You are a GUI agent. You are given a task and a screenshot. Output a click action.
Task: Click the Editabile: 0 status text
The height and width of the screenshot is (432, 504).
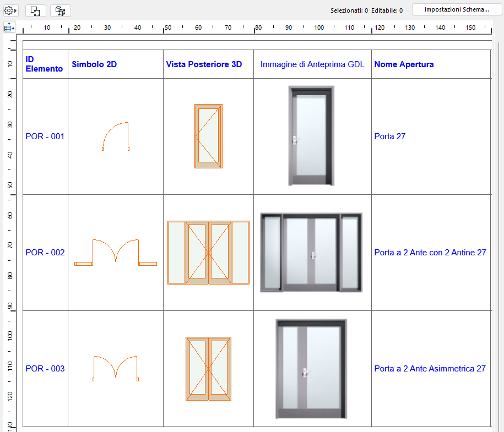(x=387, y=10)
